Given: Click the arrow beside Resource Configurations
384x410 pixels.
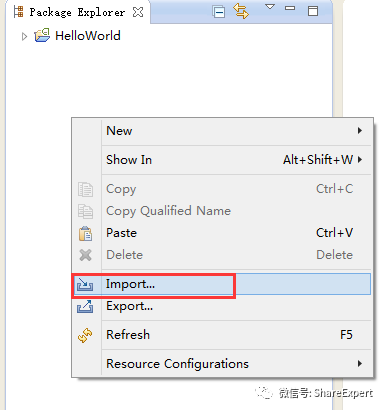Looking at the screenshot, I should 360,364.
